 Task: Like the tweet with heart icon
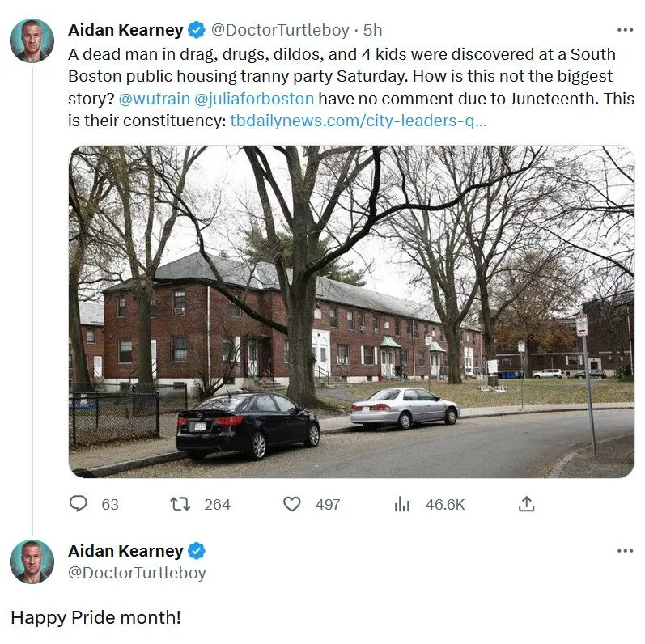[x=292, y=504]
